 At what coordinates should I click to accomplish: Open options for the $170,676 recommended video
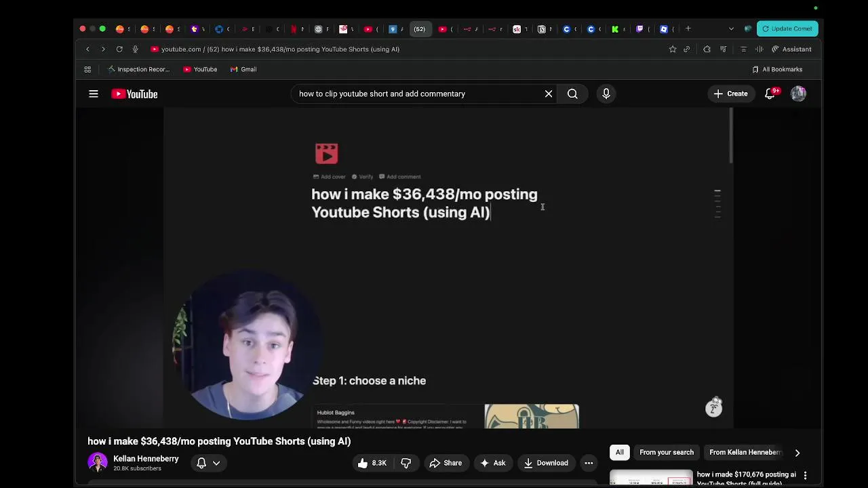point(806,476)
